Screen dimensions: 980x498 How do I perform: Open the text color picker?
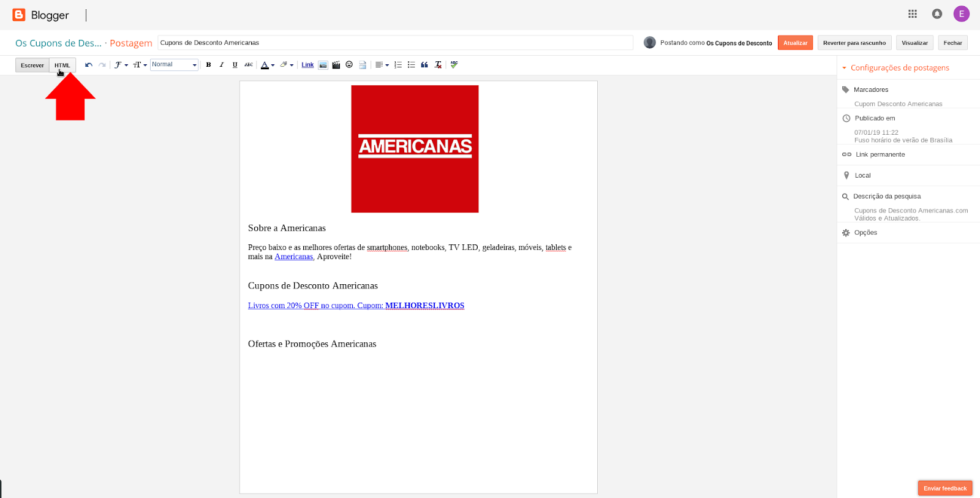(268, 65)
